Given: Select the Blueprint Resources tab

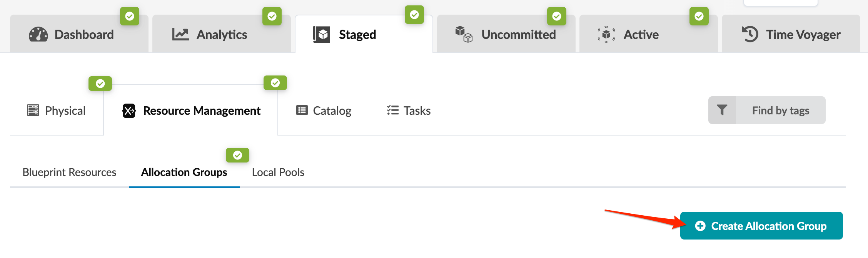Looking at the screenshot, I should (x=69, y=172).
